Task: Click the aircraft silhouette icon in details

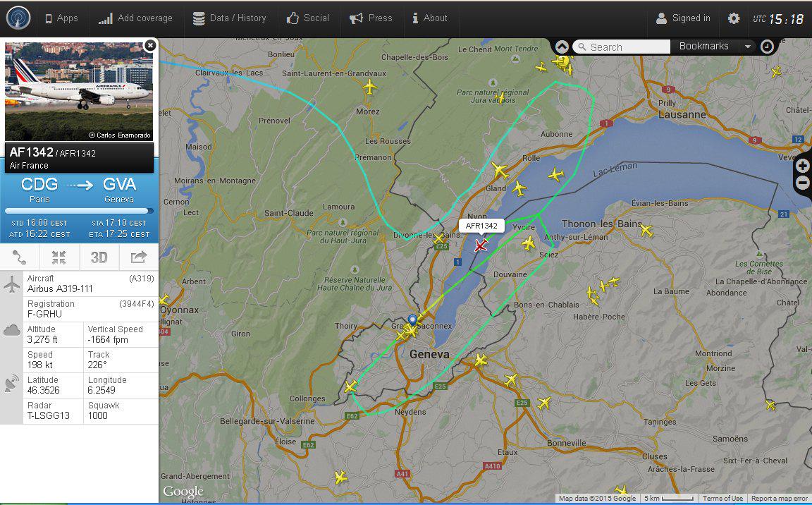Action: [x=11, y=284]
